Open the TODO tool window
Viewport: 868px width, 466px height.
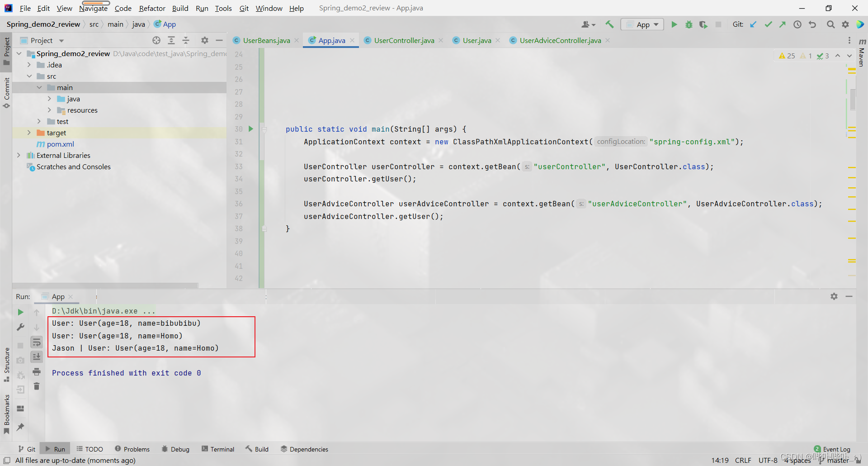pyautogui.click(x=90, y=449)
